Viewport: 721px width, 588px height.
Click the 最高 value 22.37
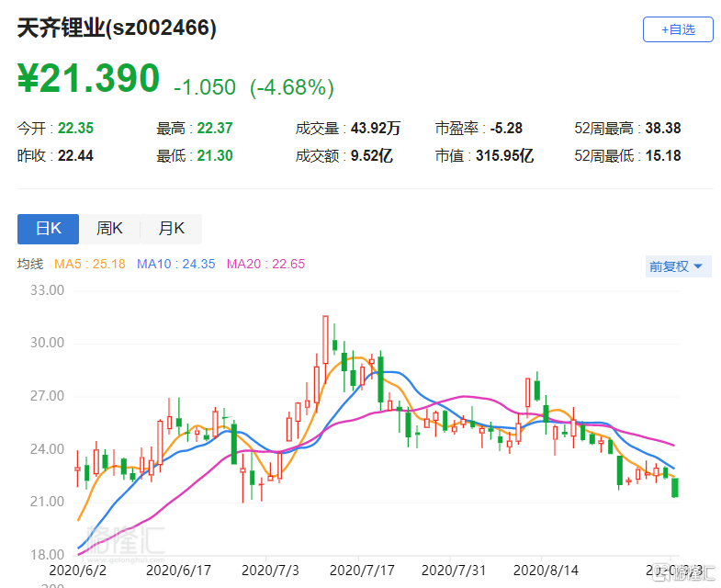click(x=215, y=128)
